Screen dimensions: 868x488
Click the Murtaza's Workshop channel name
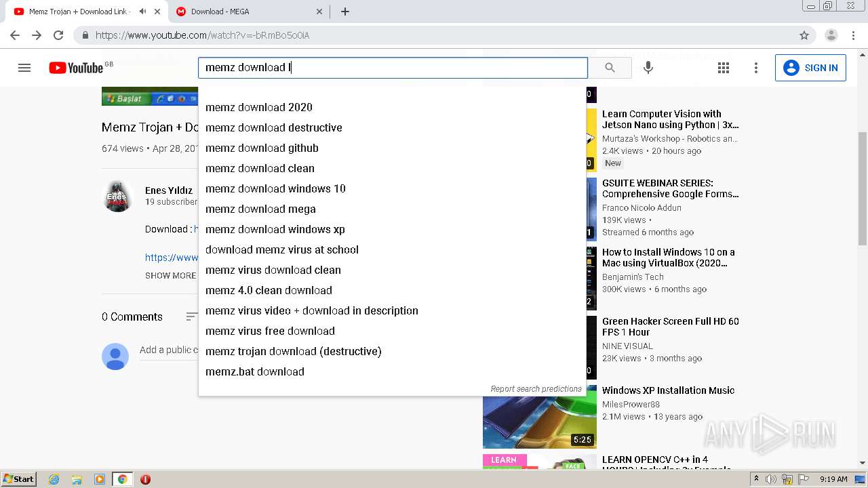pos(669,138)
